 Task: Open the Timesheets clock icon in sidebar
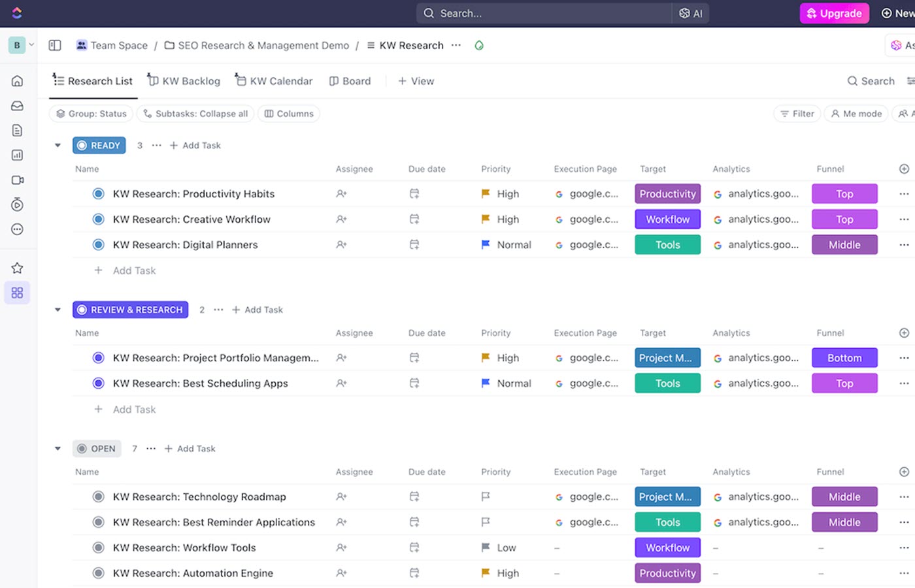18,205
